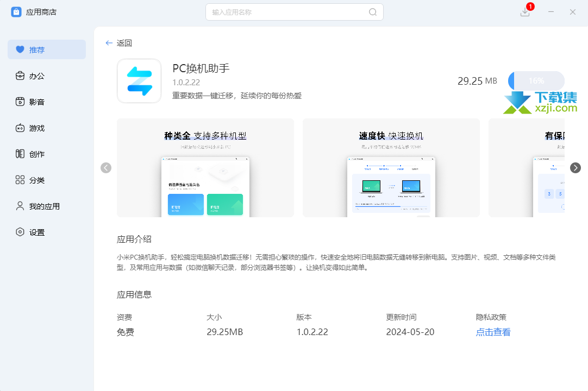Click the app store bag logo icon
This screenshot has width=588, height=391.
[x=16, y=12]
